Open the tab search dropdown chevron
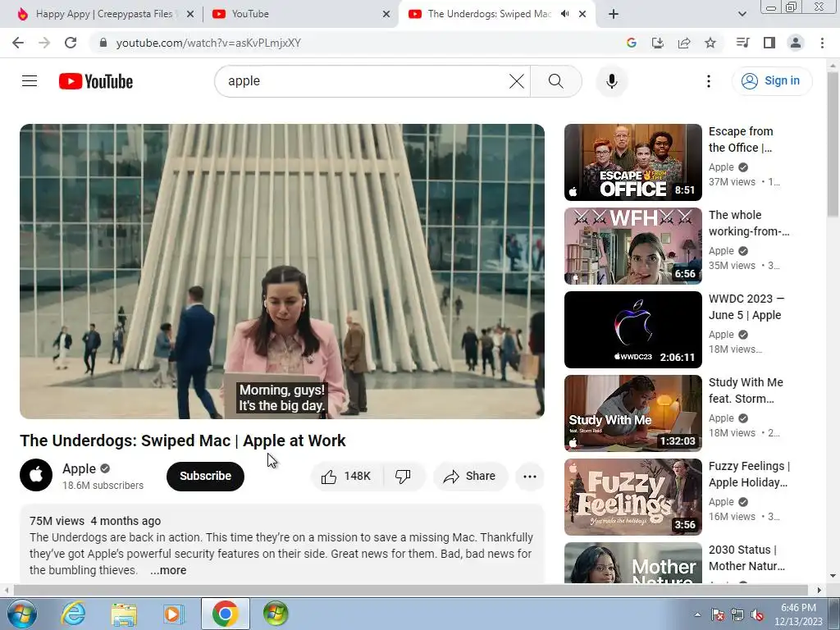 click(x=742, y=14)
